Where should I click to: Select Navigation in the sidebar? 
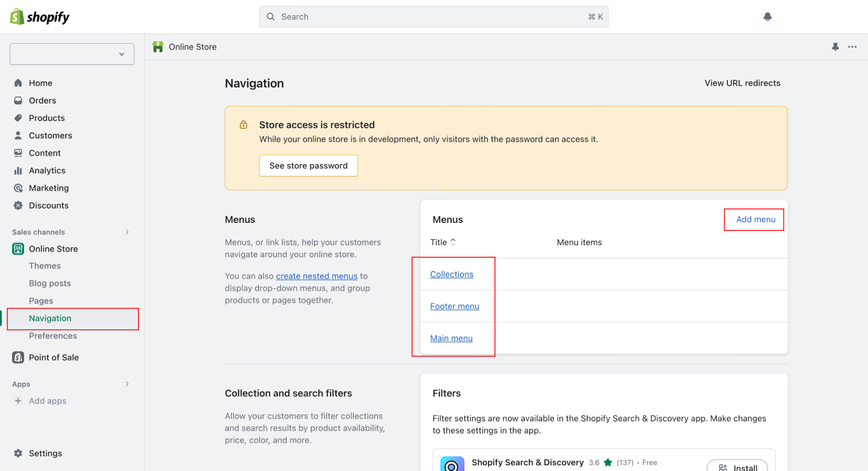tap(50, 318)
